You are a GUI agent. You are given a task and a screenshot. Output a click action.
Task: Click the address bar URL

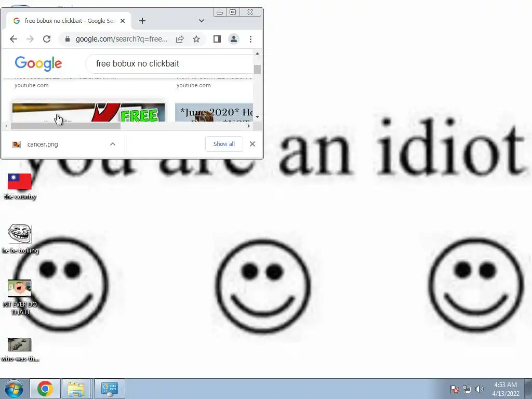122,39
